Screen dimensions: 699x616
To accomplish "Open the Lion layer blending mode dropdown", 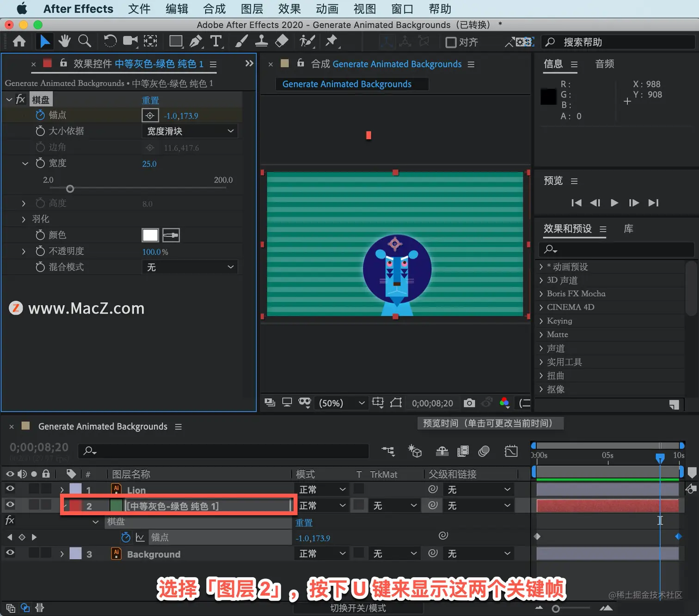I will (322, 490).
